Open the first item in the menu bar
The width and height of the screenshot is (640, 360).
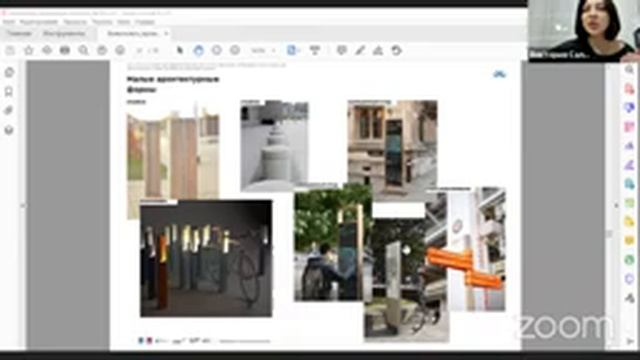[9, 22]
